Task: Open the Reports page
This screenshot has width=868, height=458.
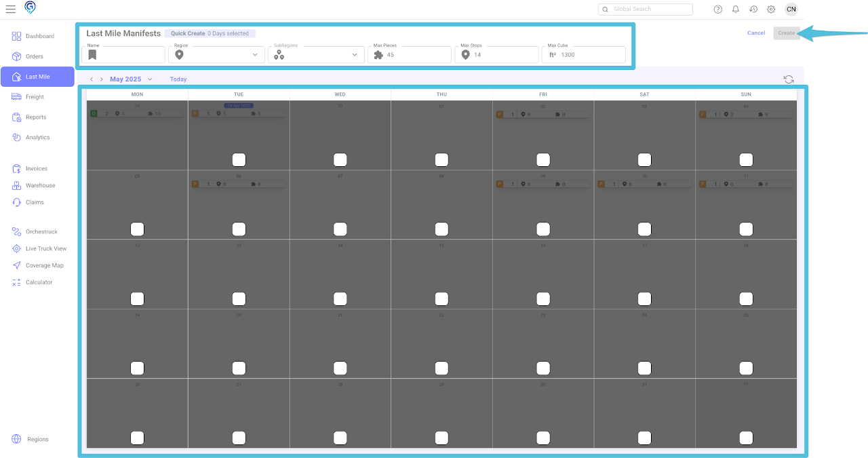Action: click(x=36, y=117)
